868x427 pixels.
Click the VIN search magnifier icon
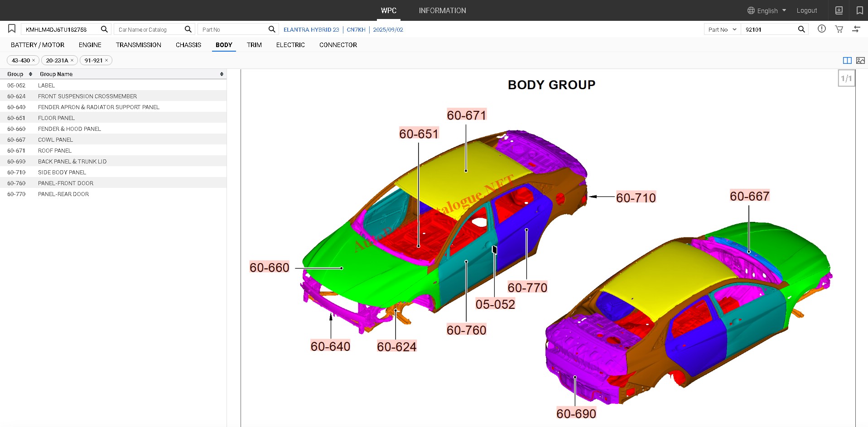[104, 29]
